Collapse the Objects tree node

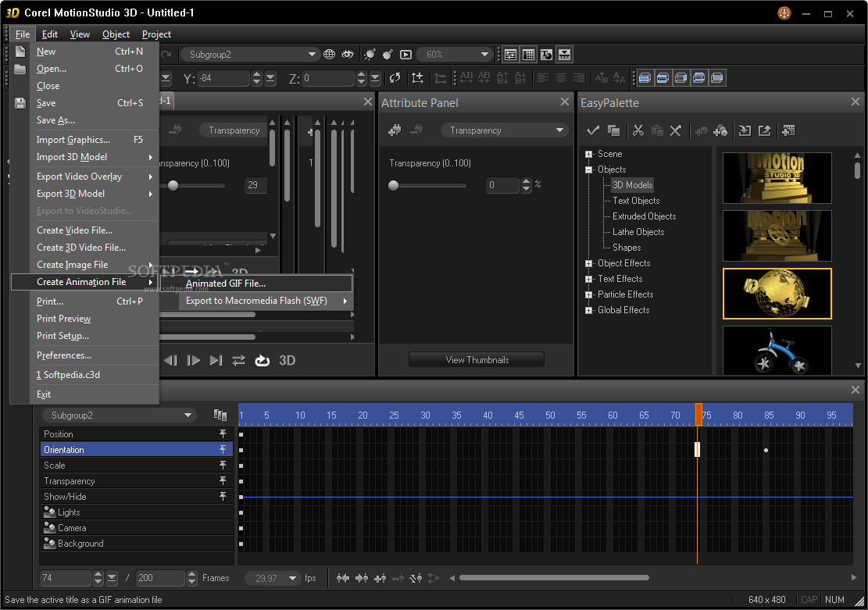[588, 169]
